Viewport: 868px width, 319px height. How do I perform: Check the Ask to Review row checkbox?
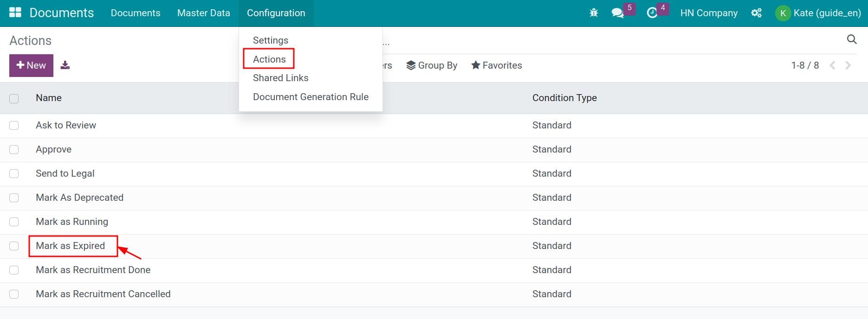(x=14, y=125)
